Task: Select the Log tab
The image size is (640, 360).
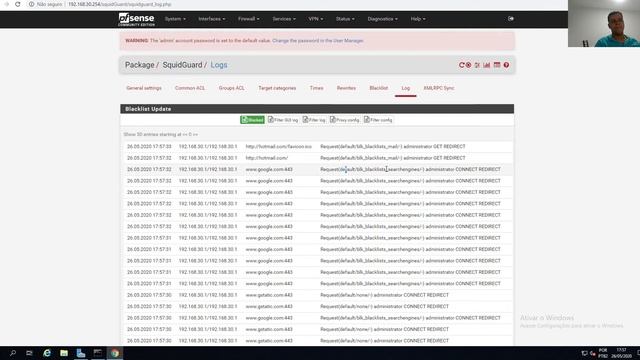Action: pos(406,88)
